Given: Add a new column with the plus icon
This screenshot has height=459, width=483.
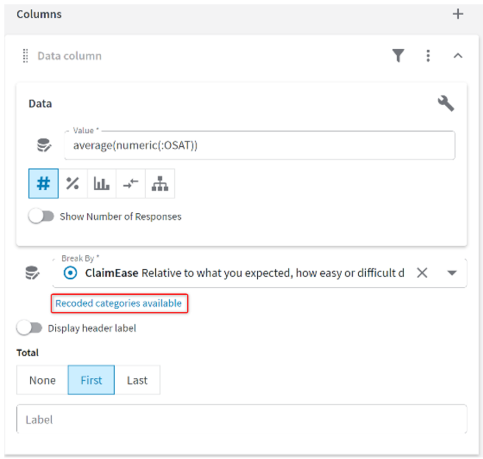Looking at the screenshot, I should (x=458, y=14).
